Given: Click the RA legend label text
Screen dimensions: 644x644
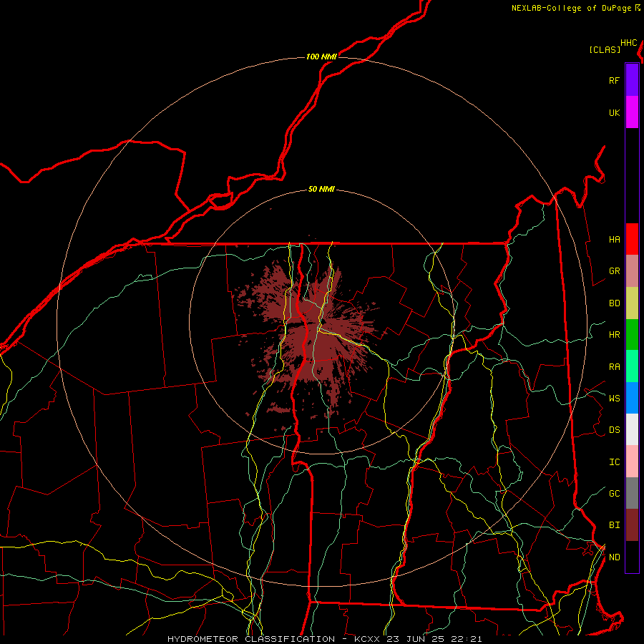Looking at the screenshot, I should pos(614,367).
